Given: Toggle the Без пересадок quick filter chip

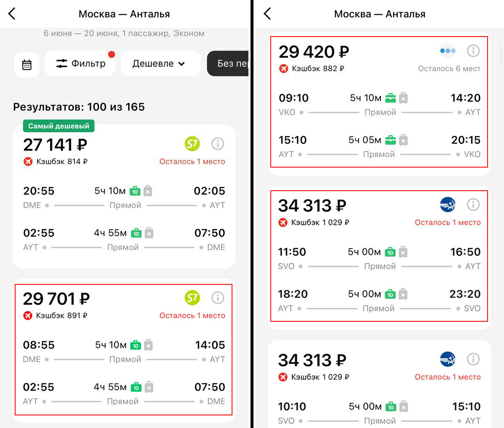Looking at the screenshot, I should pyautogui.click(x=228, y=63).
